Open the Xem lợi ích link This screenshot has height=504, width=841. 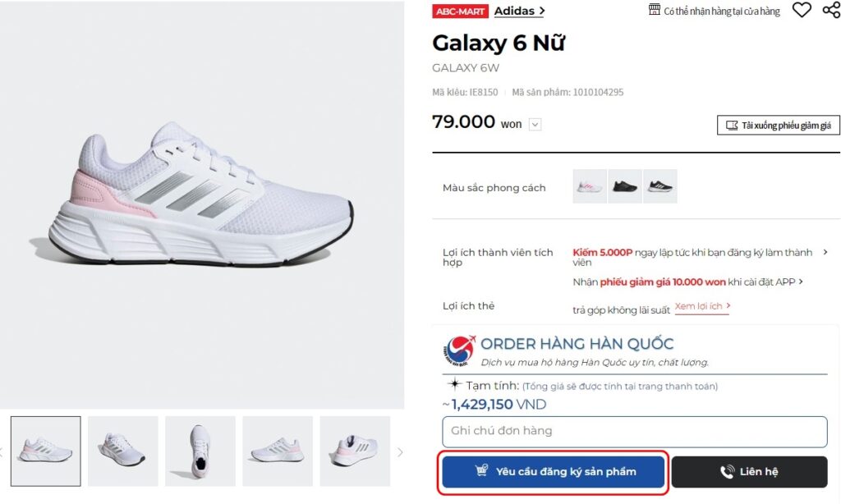702,307
